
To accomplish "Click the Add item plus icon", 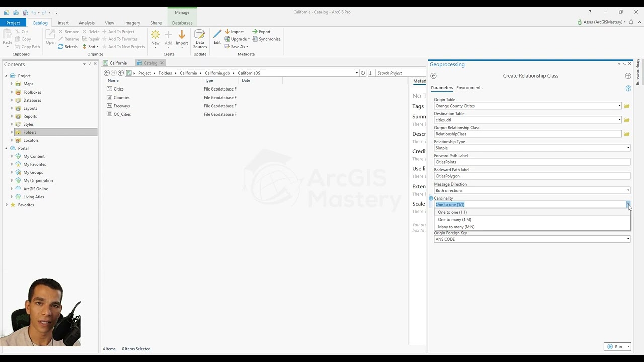I will coord(168,35).
